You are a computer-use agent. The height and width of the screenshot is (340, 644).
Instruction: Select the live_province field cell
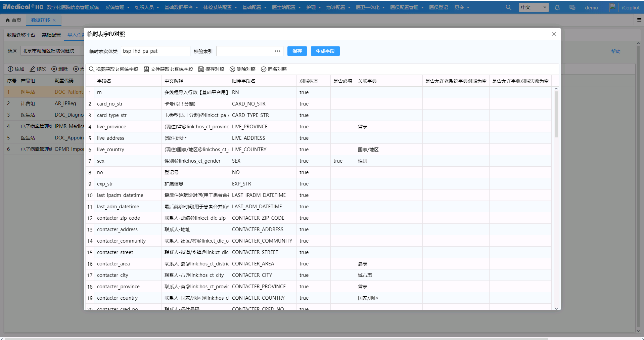coord(128,127)
